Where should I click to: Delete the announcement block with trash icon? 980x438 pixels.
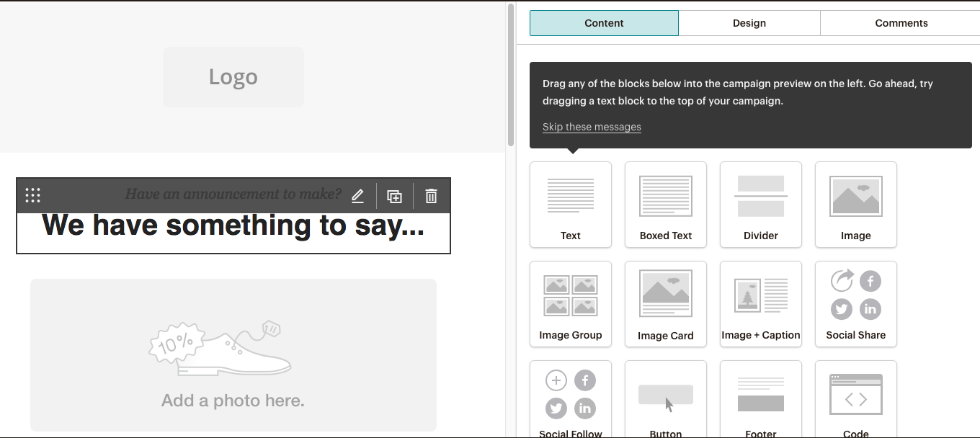pos(431,196)
